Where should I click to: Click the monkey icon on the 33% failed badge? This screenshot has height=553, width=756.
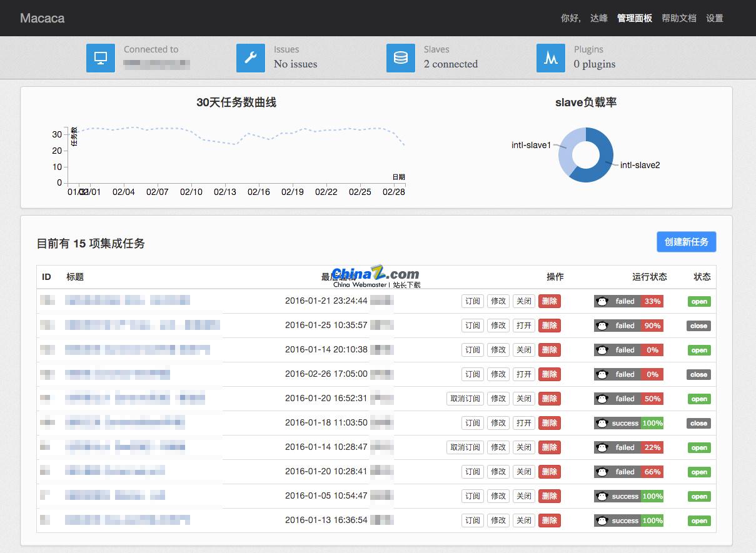pos(602,301)
